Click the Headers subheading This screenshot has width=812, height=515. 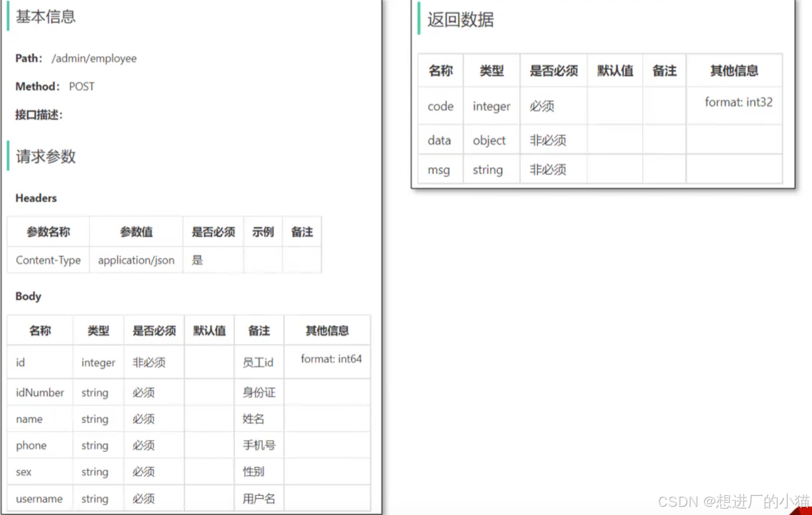click(x=36, y=198)
